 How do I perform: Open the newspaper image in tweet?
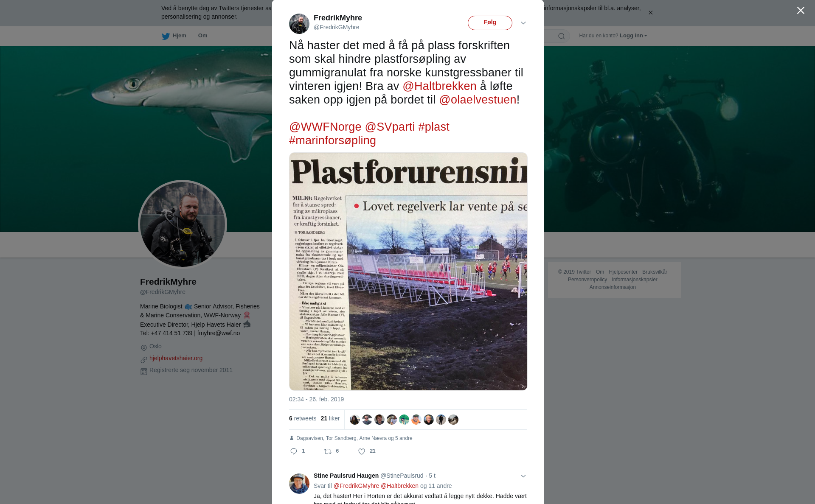point(408,272)
